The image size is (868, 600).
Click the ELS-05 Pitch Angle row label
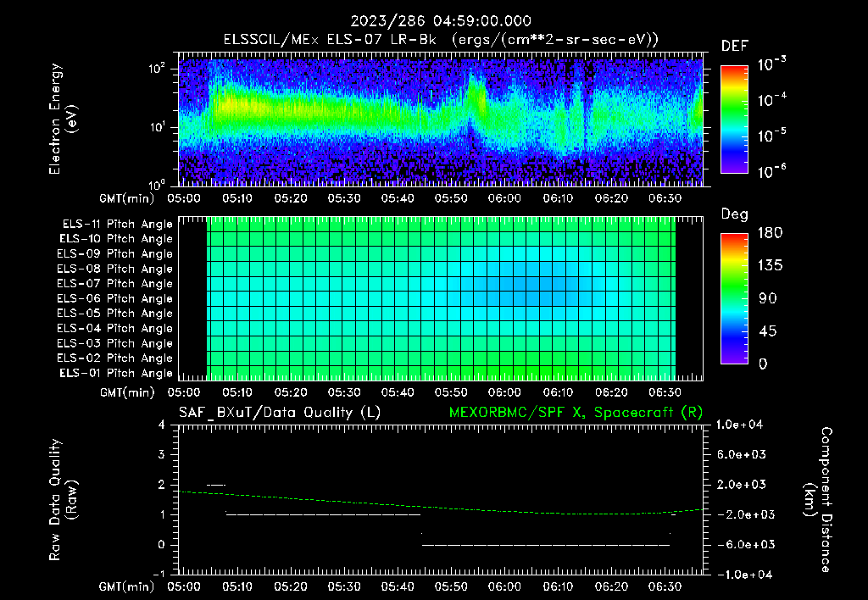pyautogui.click(x=114, y=314)
